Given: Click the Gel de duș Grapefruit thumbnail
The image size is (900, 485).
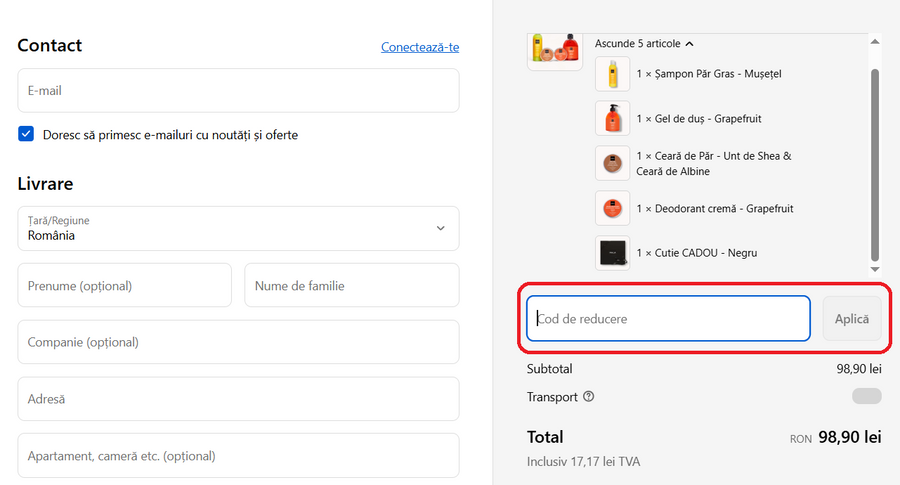Looking at the screenshot, I should coord(612,118).
